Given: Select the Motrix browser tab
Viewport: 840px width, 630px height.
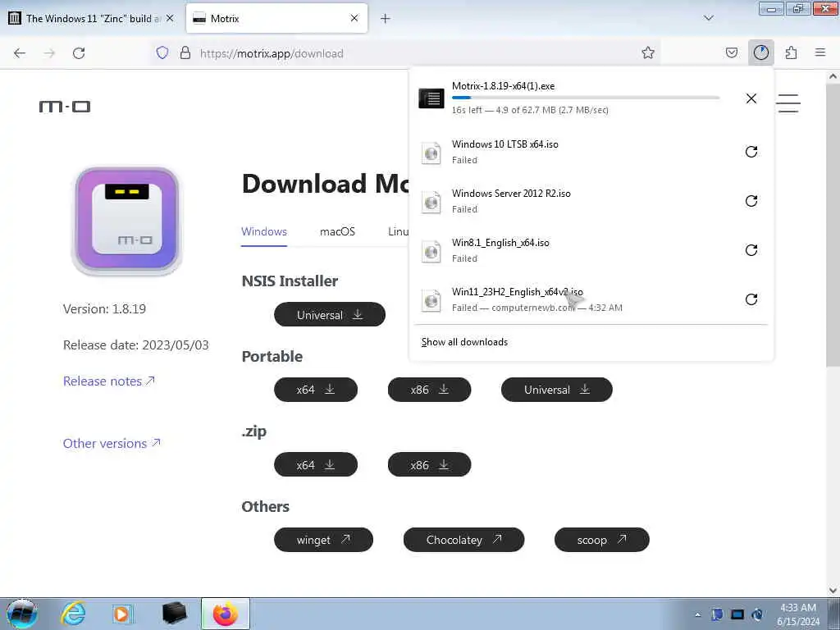Looking at the screenshot, I should point(276,18).
